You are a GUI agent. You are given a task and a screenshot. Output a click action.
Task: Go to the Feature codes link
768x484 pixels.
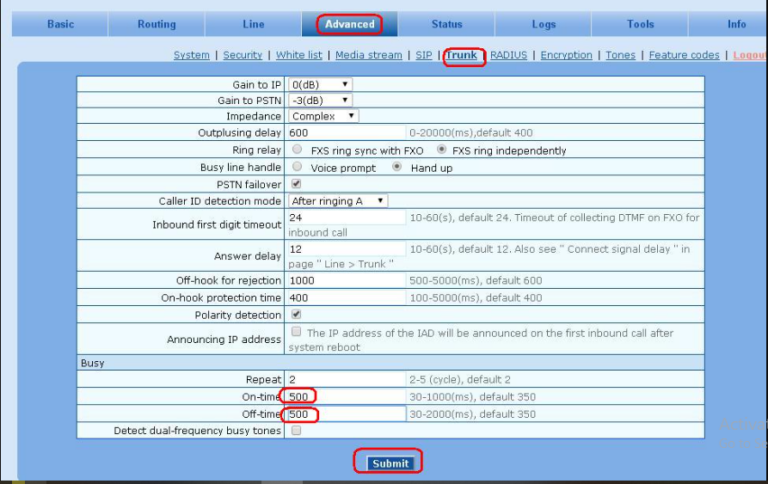(x=684, y=55)
